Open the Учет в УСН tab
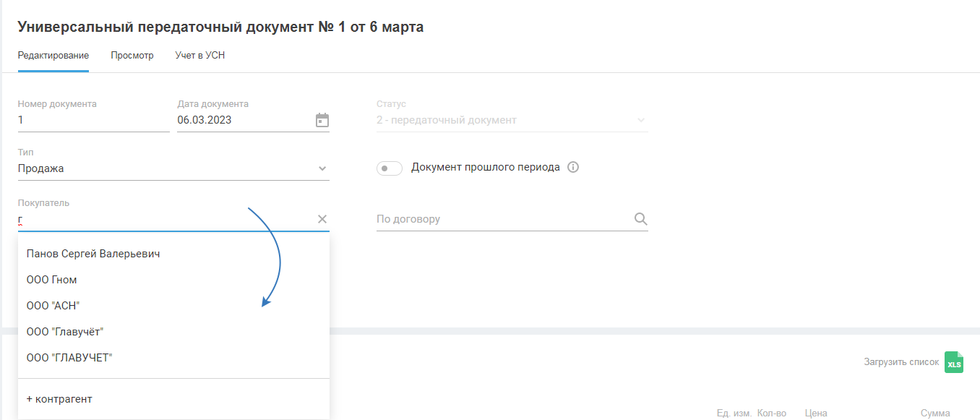The width and height of the screenshot is (980, 420). click(200, 56)
